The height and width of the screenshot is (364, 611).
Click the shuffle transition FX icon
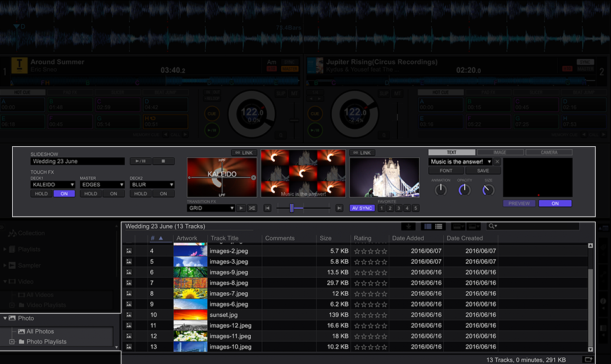coord(252,208)
